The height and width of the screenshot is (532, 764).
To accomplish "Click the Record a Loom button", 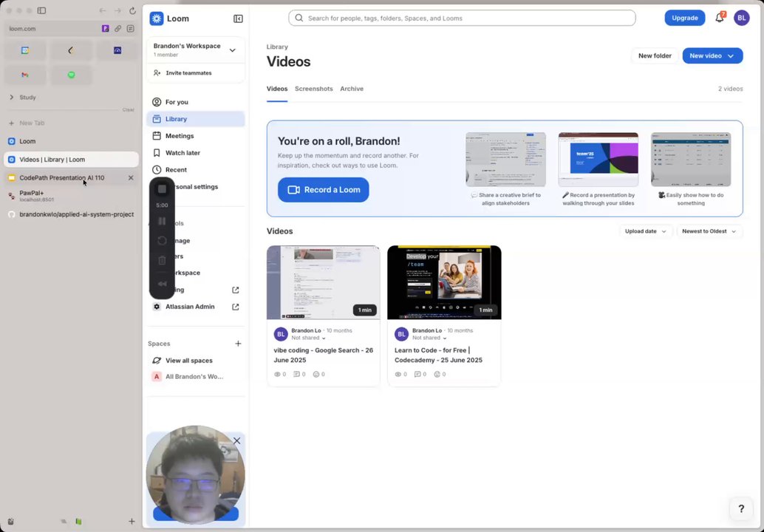I will pyautogui.click(x=324, y=190).
